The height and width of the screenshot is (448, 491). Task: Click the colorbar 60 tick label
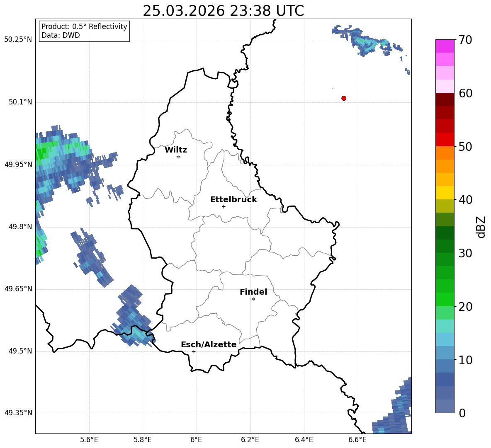(x=465, y=93)
